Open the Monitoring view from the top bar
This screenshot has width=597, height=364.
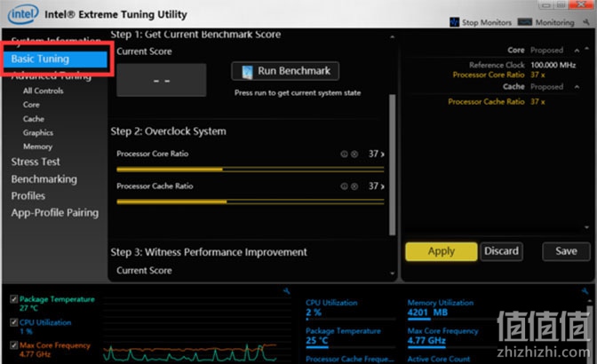[545, 22]
